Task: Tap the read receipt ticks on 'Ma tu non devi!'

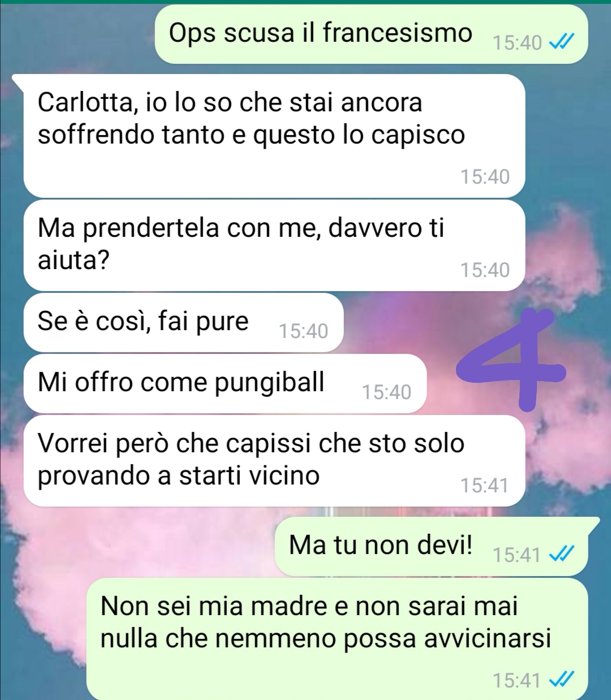Action: point(562,554)
